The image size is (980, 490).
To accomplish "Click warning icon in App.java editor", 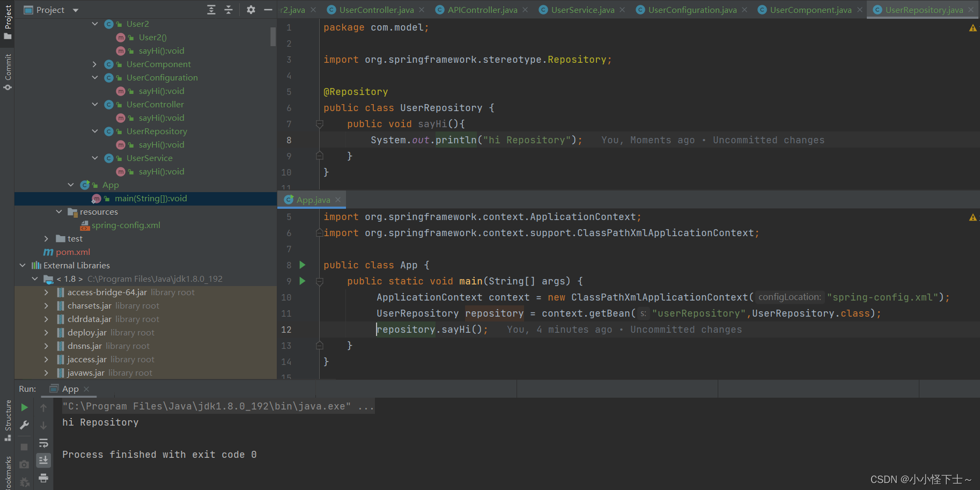I will point(972,217).
